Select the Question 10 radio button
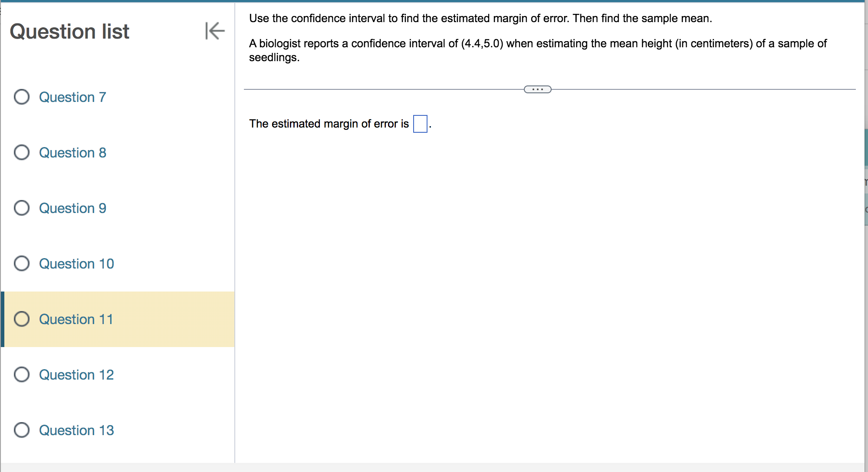Image resolution: width=868 pixels, height=472 pixels. pyautogui.click(x=21, y=263)
